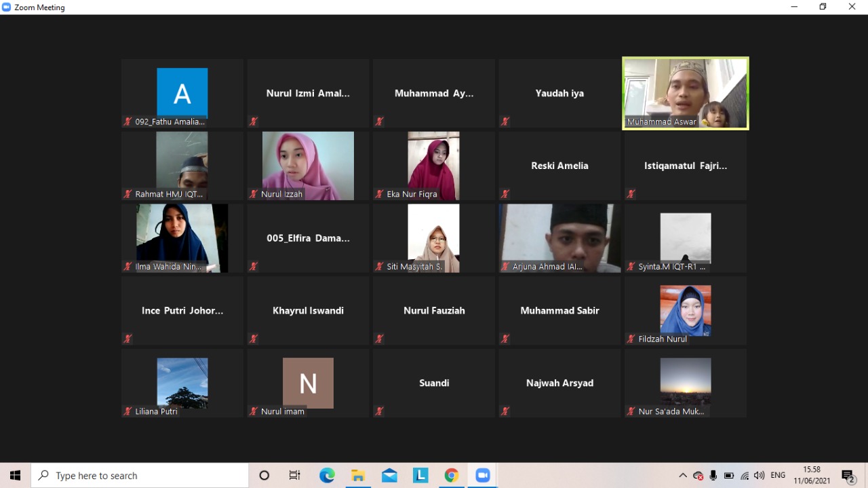Viewport: 868px width, 488px height.
Task: Open Task View on the taskbar
Action: [x=294, y=476]
